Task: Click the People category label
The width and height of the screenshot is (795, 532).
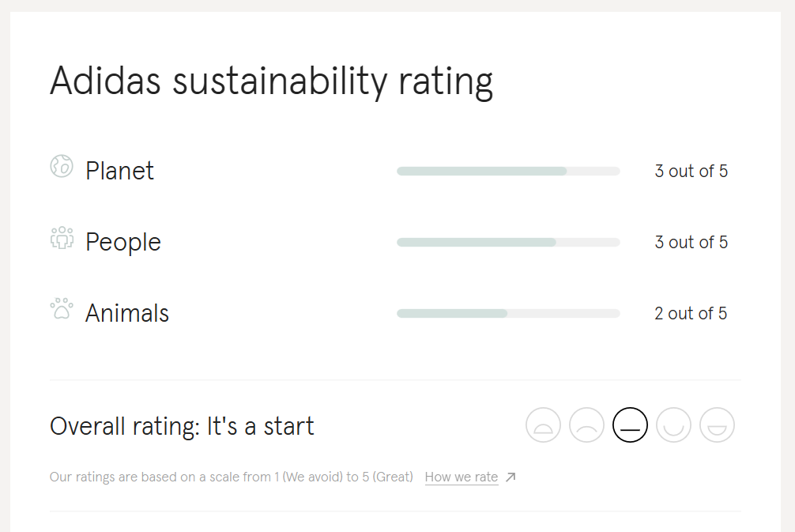Action: pyautogui.click(x=123, y=242)
